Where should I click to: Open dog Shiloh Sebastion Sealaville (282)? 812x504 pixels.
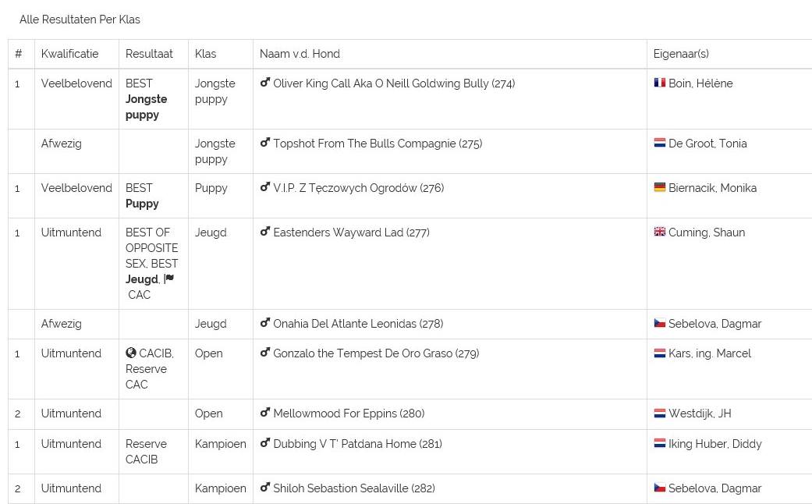[353, 488]
